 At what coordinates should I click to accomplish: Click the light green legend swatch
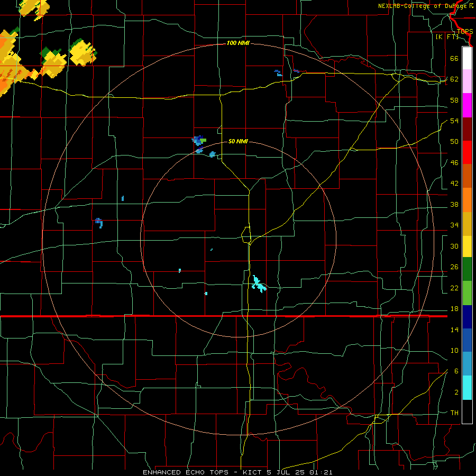pyautogui.click(x=467, y=293)
